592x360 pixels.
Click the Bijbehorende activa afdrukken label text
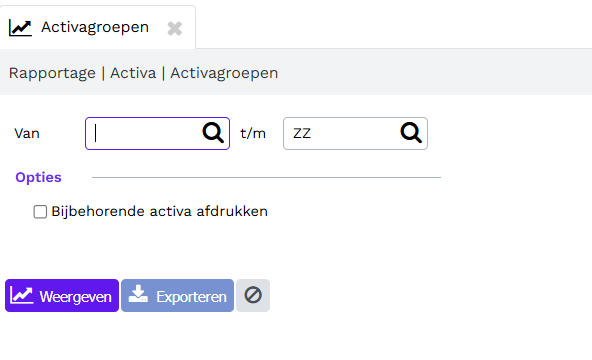(159, 211)
